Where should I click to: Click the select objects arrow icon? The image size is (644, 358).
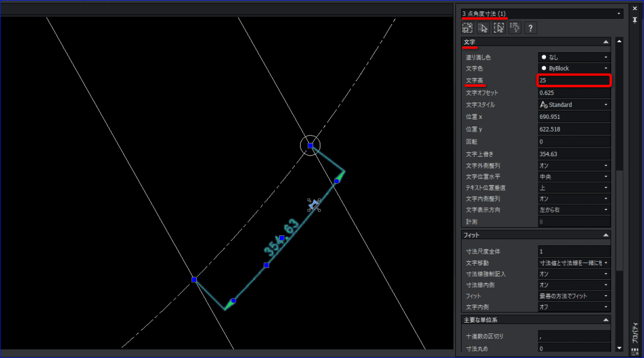483,28
